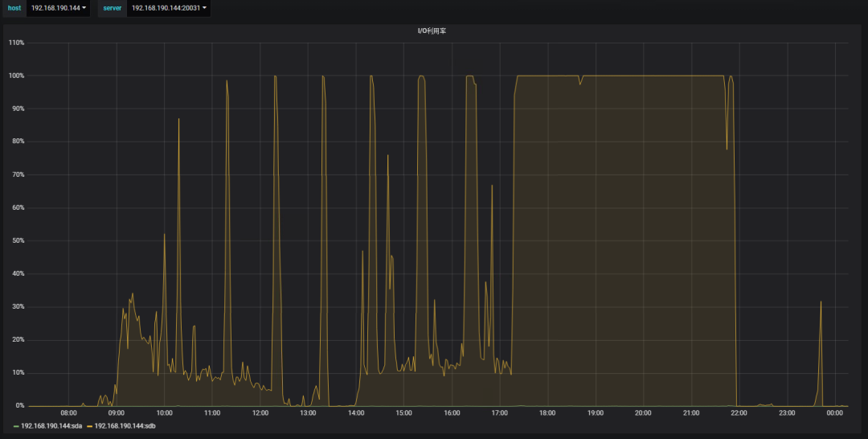Click the 'server' variable label
The image size is (868, 439).
pos(112,8)
